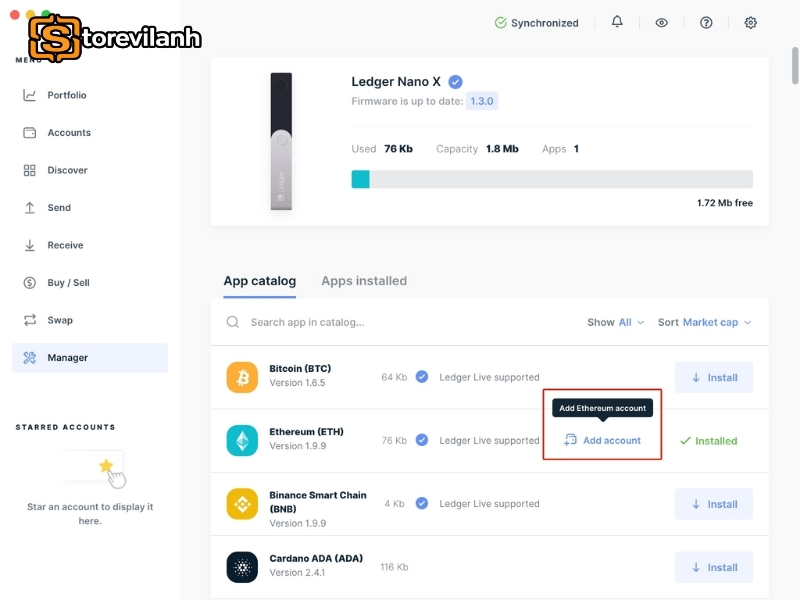Open the notifications bell
The image size is (800, 600).
coord(617,22)
